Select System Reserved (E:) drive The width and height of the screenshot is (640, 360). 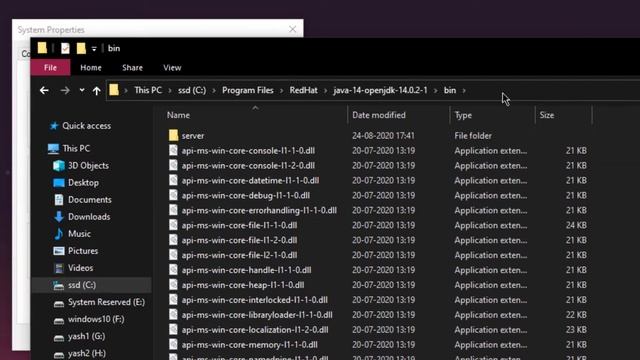(106, 302)
